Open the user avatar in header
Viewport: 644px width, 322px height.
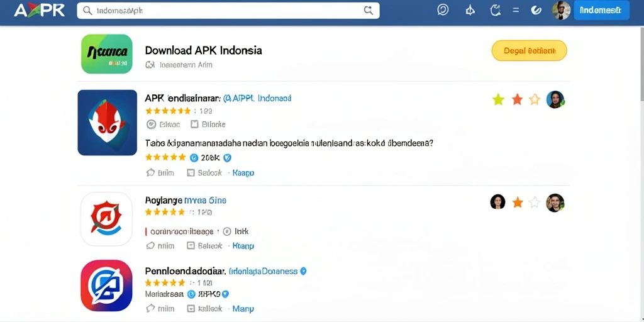tap(561, 10)
